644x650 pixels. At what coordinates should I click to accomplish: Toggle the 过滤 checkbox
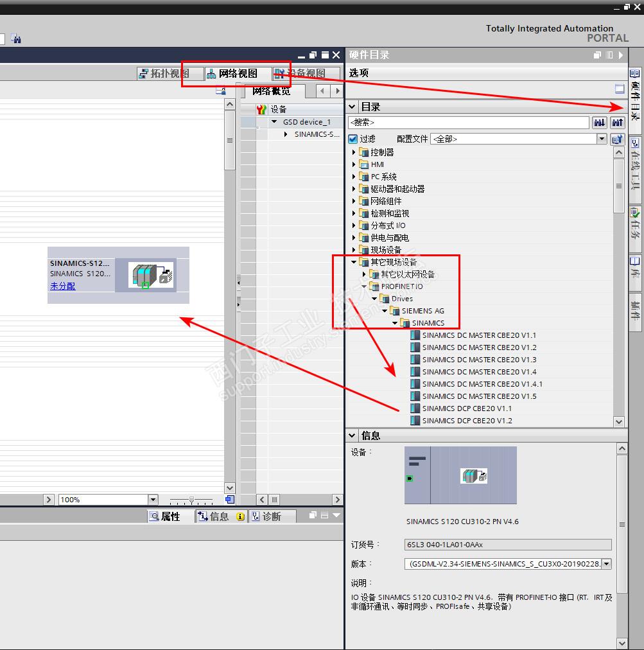[353, 139]
